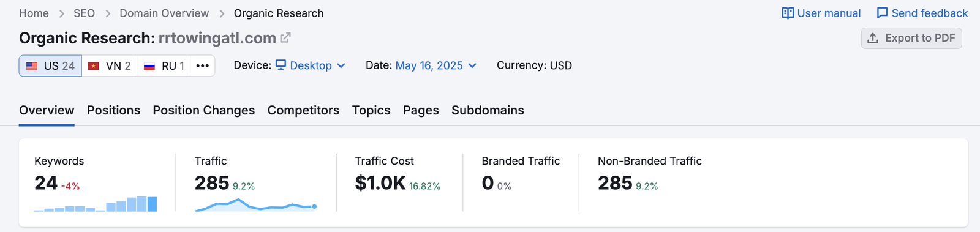The image size is (980, 232).
Task: Select the Russia flag database
Action: pos(164,65)
